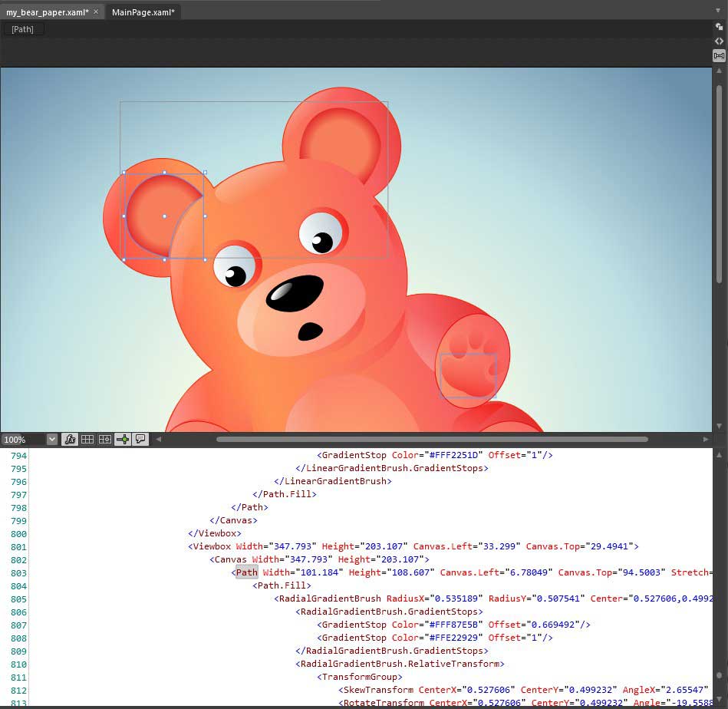The image size is (728, 709).
Task: Click the highlighted Path tag on line 803
Action: tap(246, 572)
